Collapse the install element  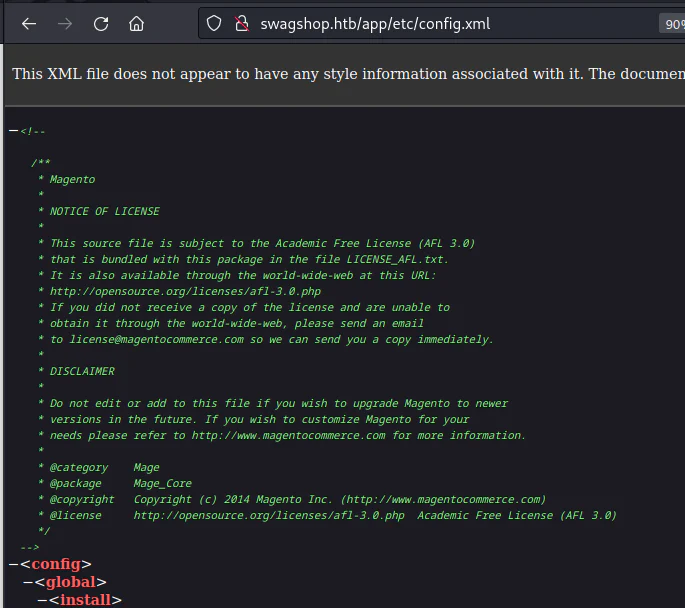tap(42, 600)
